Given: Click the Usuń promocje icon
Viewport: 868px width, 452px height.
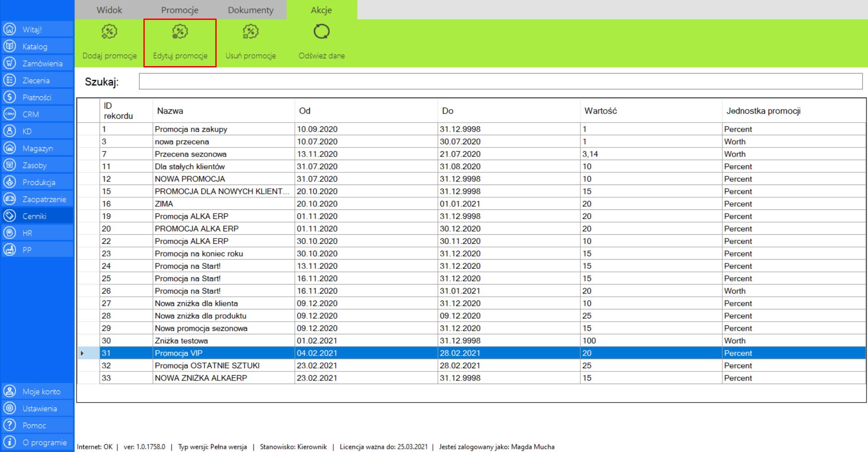Looking at the screenshot, I should (250, 32).
